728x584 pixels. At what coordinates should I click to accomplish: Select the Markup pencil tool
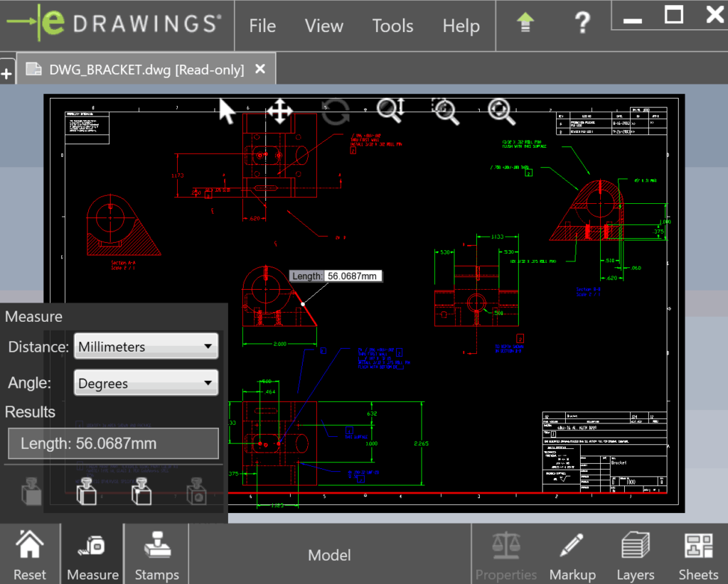(x=573, y=553)
